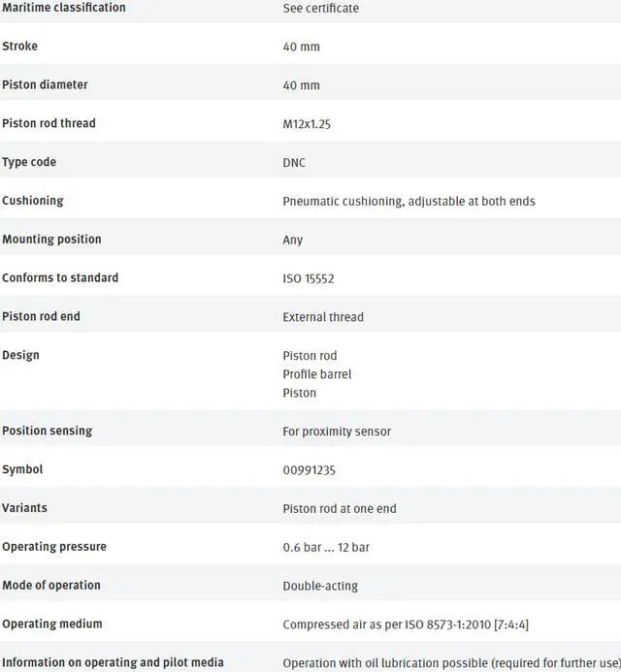Click the DNC type code value
This screenshot has width=621, height=672.
294,163
